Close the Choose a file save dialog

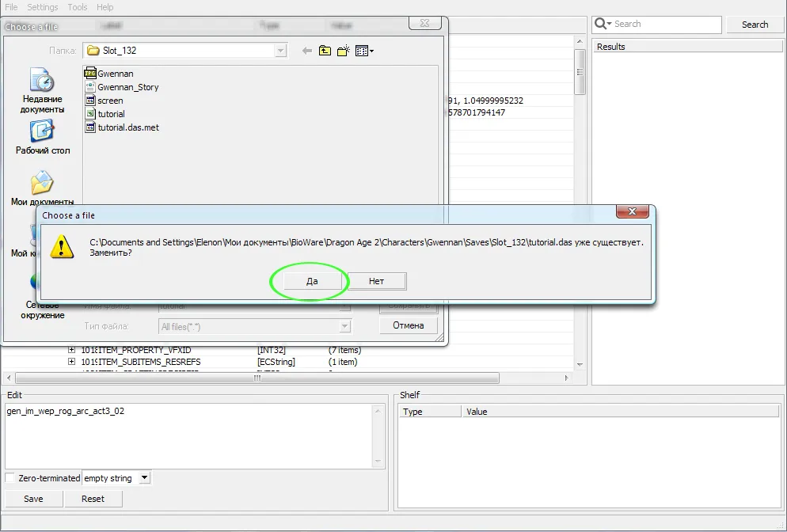pos(424,23)
